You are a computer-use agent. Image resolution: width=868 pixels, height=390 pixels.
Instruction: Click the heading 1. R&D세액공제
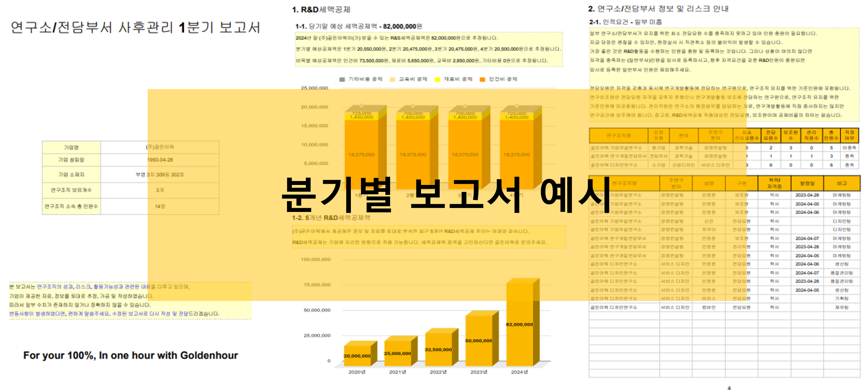click(x=321, y=9)
